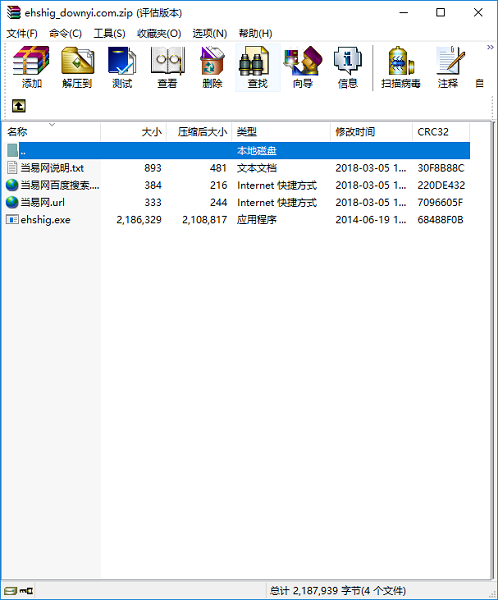Click the disk drive icon in status bar

point(10,590)
